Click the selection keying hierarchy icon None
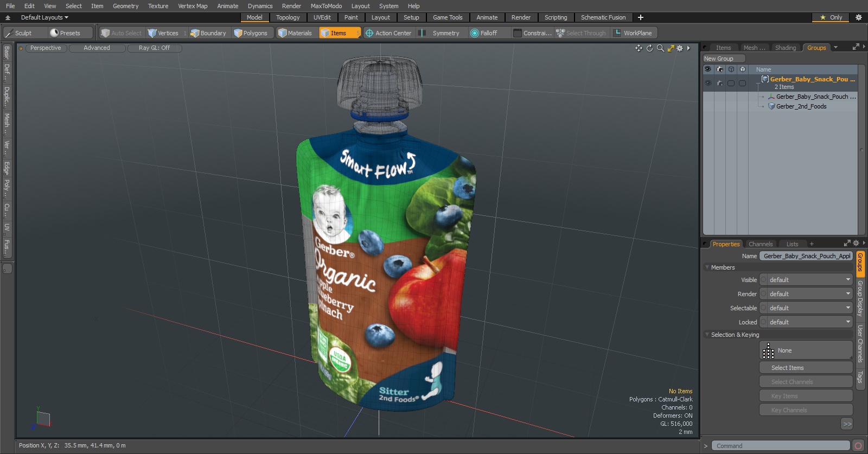The height and width of the screenshot is (454, 868). tap(768, 351)
